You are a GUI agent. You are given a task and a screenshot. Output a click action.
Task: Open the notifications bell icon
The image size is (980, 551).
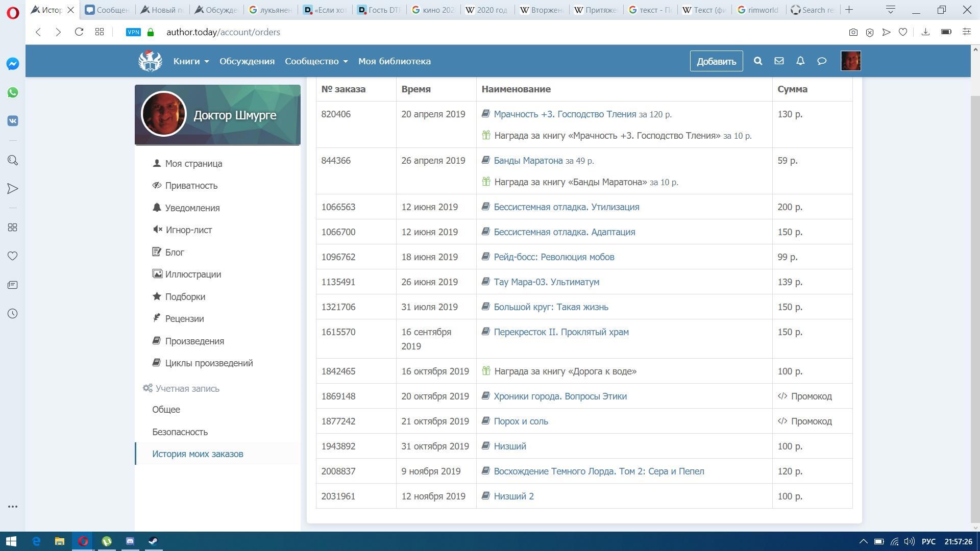point(800,61)
